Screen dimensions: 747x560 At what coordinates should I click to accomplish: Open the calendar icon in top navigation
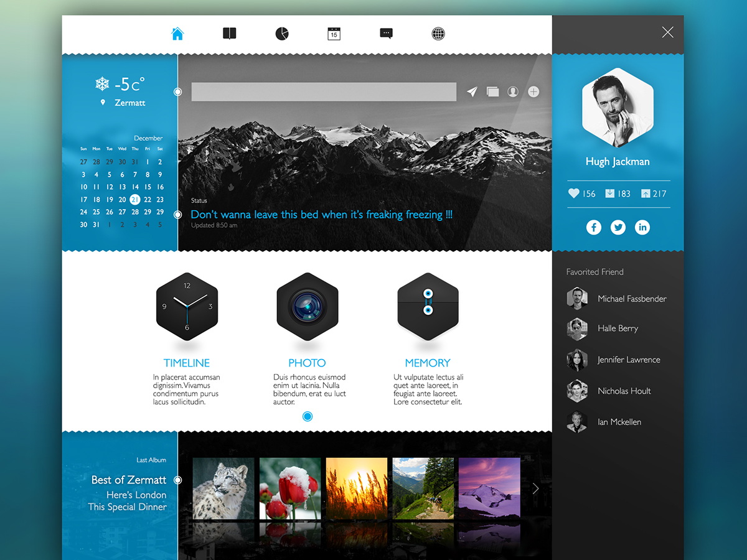pos(334,34)
